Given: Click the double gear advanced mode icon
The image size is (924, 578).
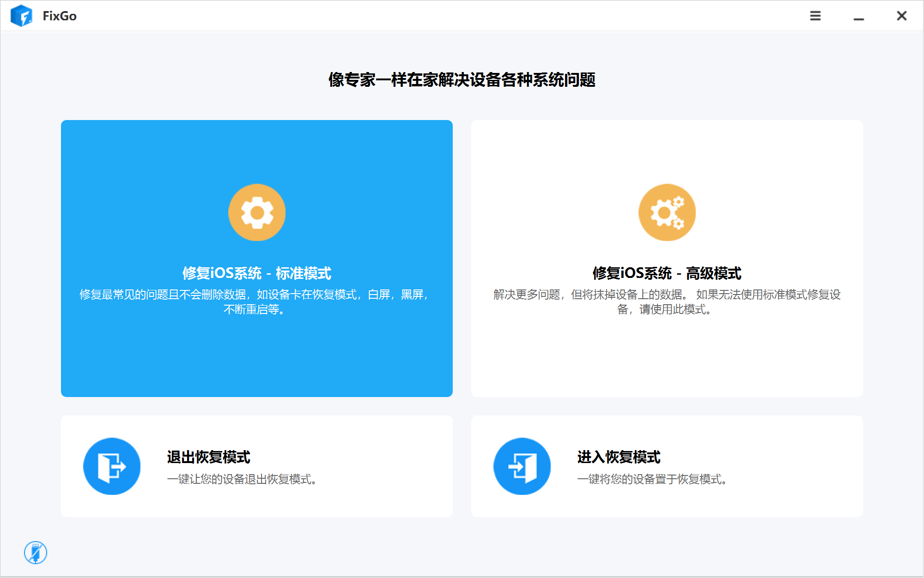Looking at the screenshot, I should pyautogui.click(x=667, y=212).
